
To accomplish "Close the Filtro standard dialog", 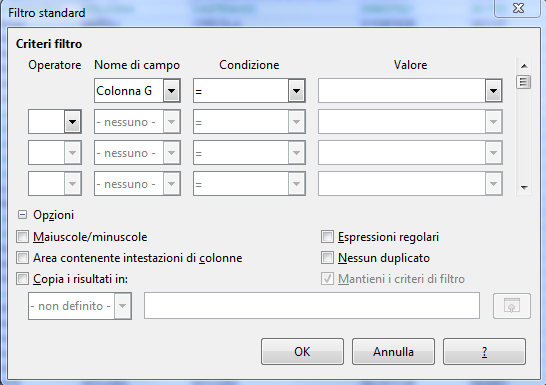I will pyautogui.click(x=518, y=8).
